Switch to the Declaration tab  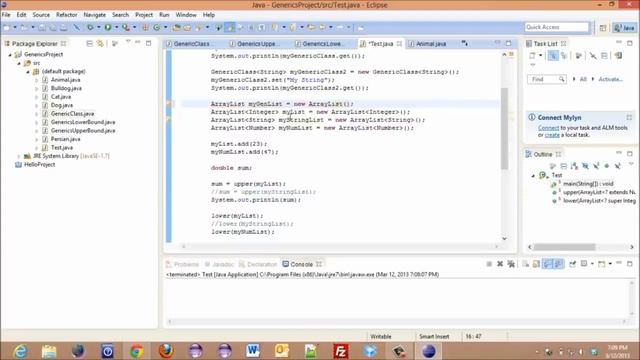pyautogui.click(x=258, y=264)
